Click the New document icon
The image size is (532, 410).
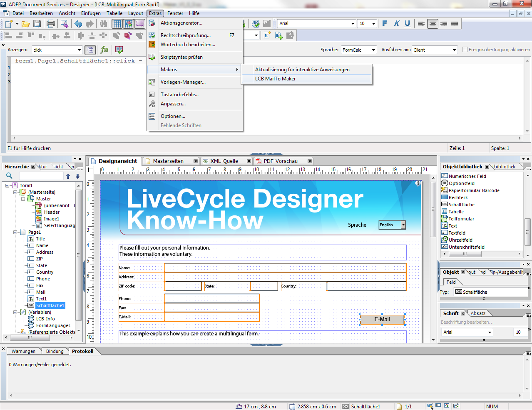(x=9, y=24)
